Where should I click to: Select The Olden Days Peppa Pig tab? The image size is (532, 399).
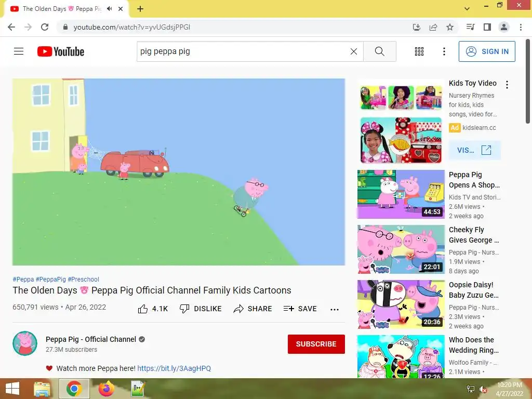61,9
